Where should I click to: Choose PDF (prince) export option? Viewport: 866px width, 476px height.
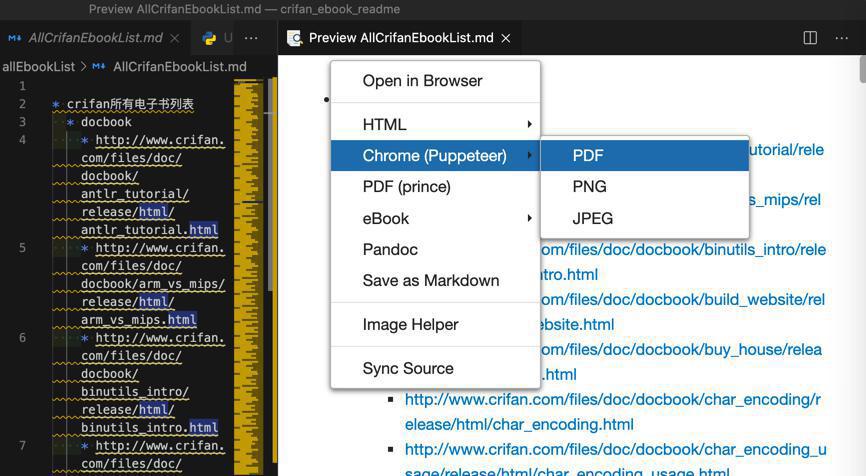tap(435, 187)
